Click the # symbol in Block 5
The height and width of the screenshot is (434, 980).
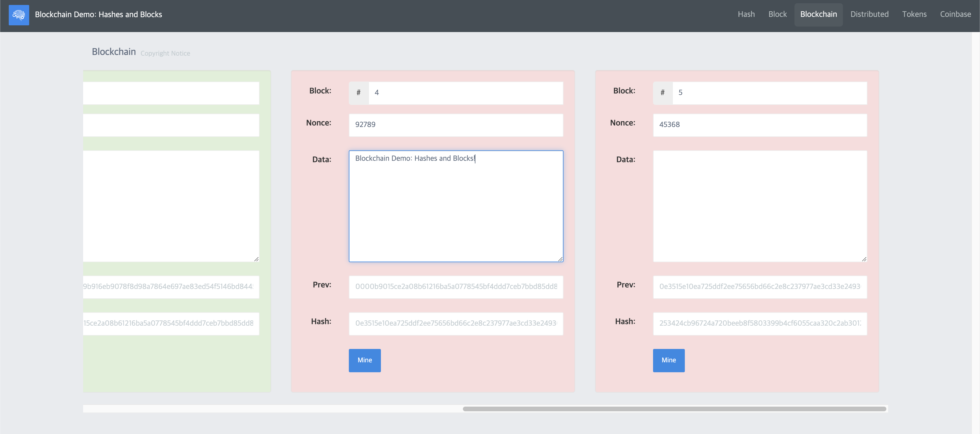(662, 93)
